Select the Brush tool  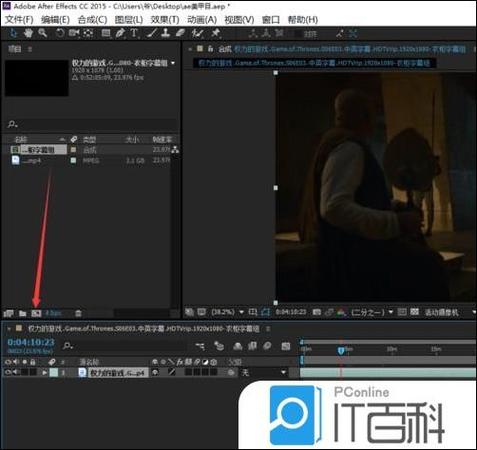tap(152, 33)
